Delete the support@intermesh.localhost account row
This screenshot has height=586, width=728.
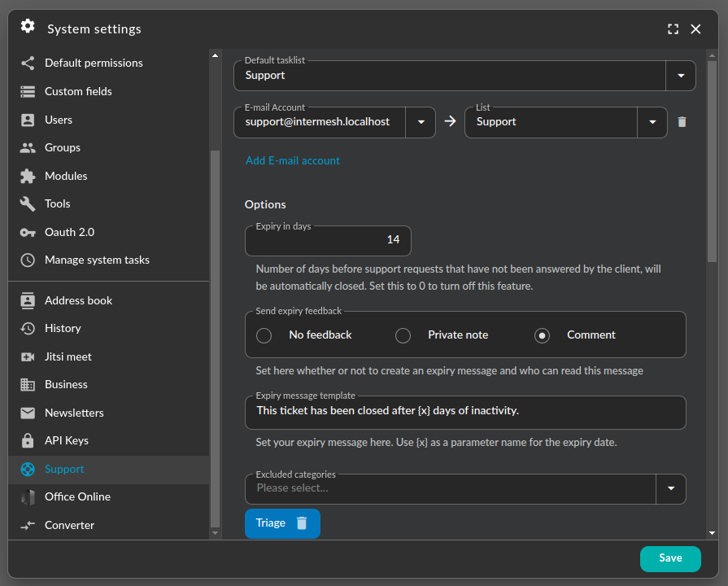[x=682, y=122]
